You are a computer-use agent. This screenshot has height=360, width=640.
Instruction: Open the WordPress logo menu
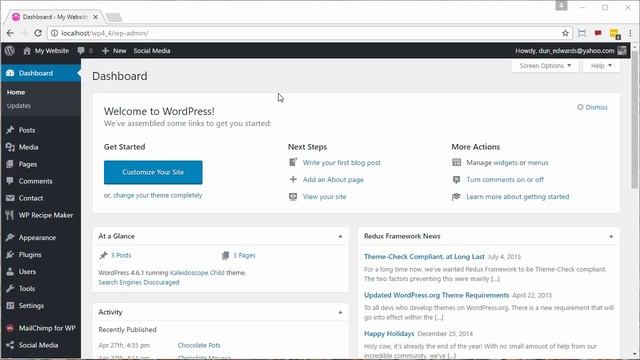pos(10,51)
